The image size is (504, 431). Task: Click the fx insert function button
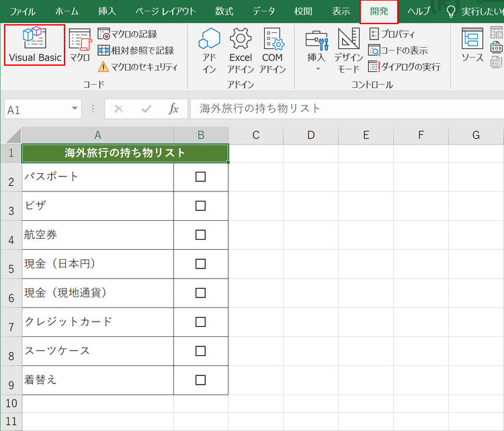[x=173, y=109]
